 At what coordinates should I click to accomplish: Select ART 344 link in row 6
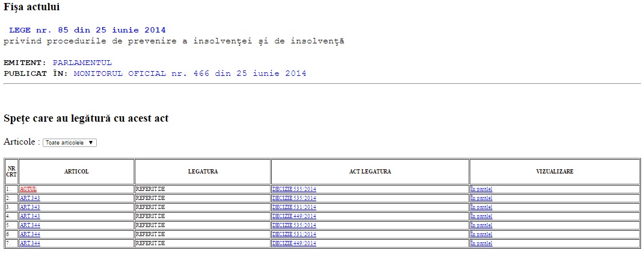click(30, 234)
